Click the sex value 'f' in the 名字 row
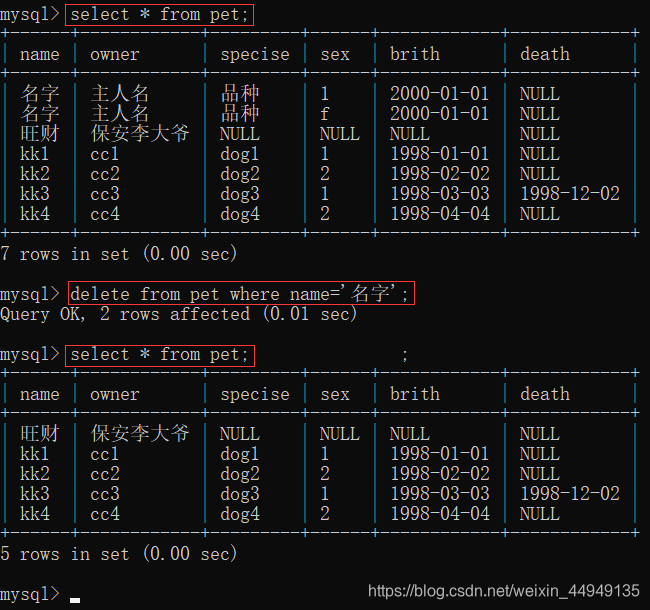This screenshot has width=650, height=610. pos(325,114)
